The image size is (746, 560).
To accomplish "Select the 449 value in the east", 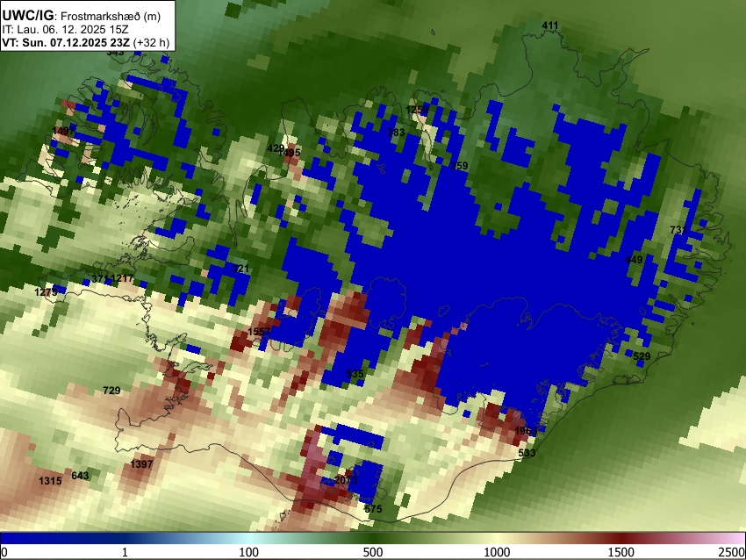I will point(634,260).
